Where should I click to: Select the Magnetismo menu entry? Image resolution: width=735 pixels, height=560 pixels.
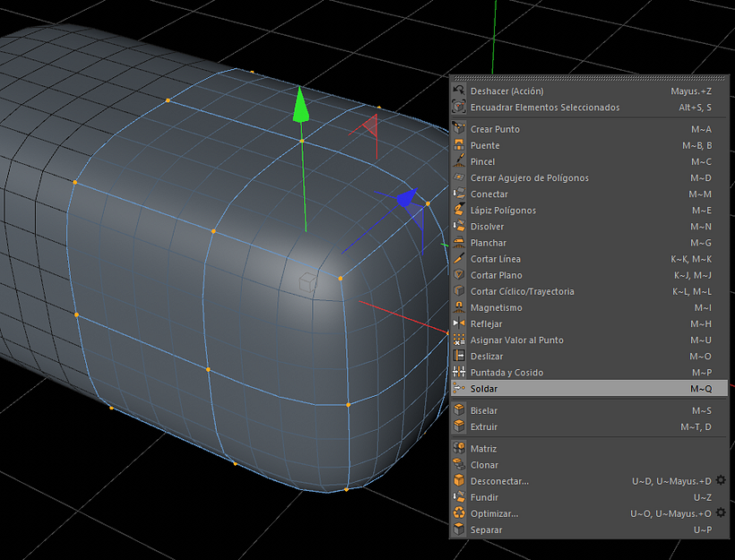click(589, 307)
